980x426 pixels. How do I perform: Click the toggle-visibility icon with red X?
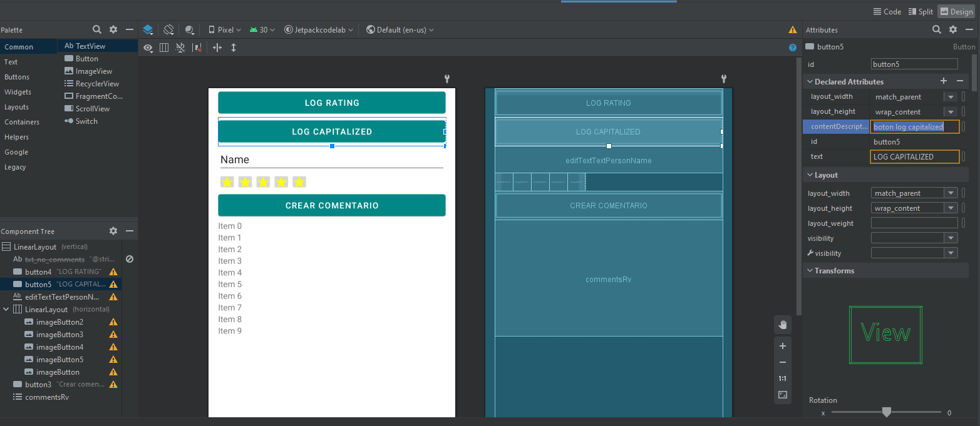pos(197,48)
